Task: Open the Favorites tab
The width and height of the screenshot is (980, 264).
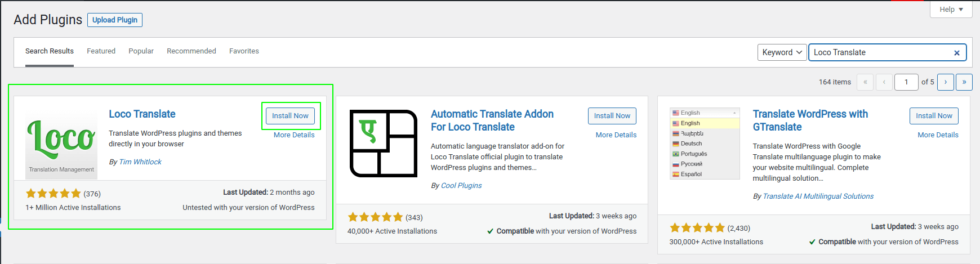Action: (244, 51)
